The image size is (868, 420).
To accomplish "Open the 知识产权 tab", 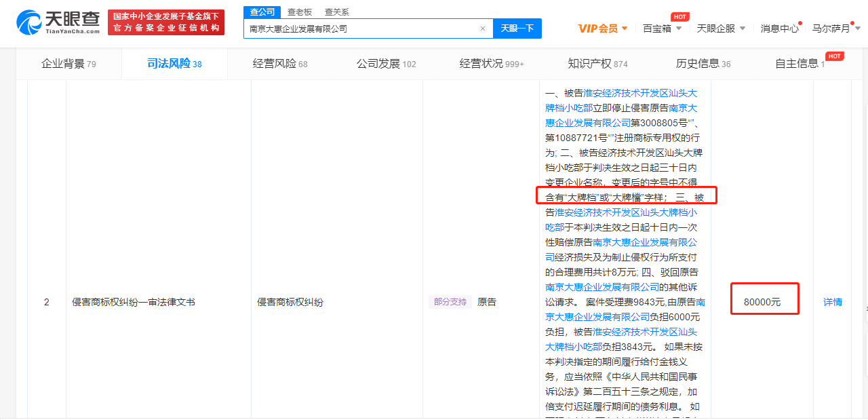I will pos(597,64).
